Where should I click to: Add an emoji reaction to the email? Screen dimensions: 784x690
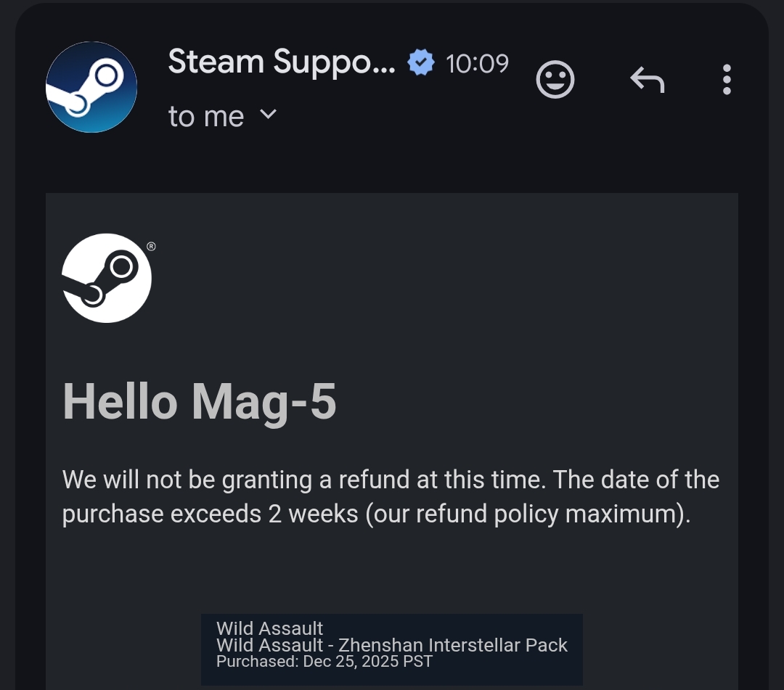tap(555, 80)
